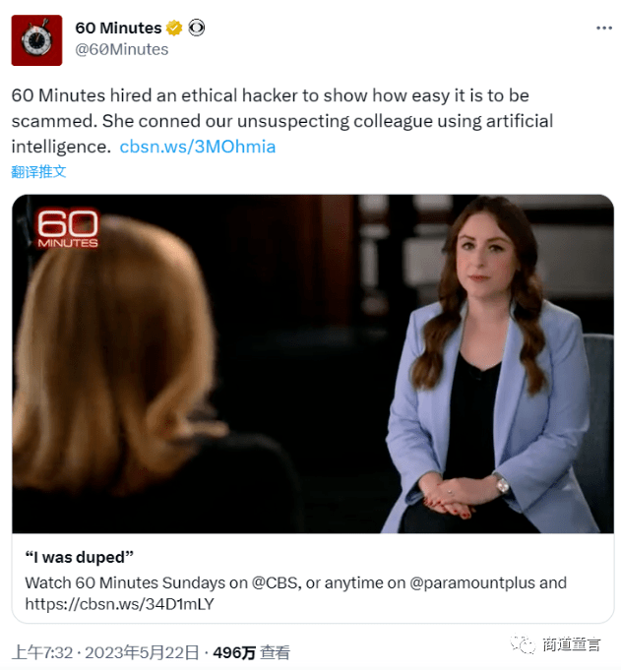Image resolution: width=621 pixels, height=672 pixels.
Task: Click the 上午7:32 timestamp
Action: click(x=42, y=652)
